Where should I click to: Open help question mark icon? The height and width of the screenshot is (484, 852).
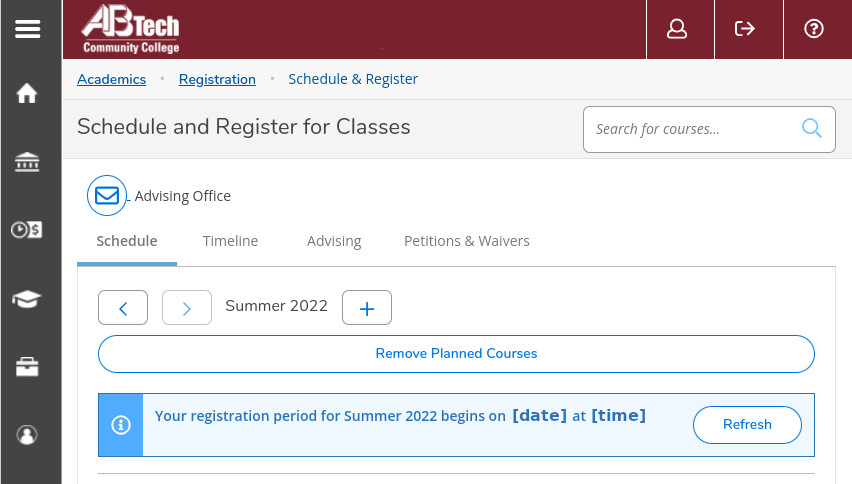[813, 29]
